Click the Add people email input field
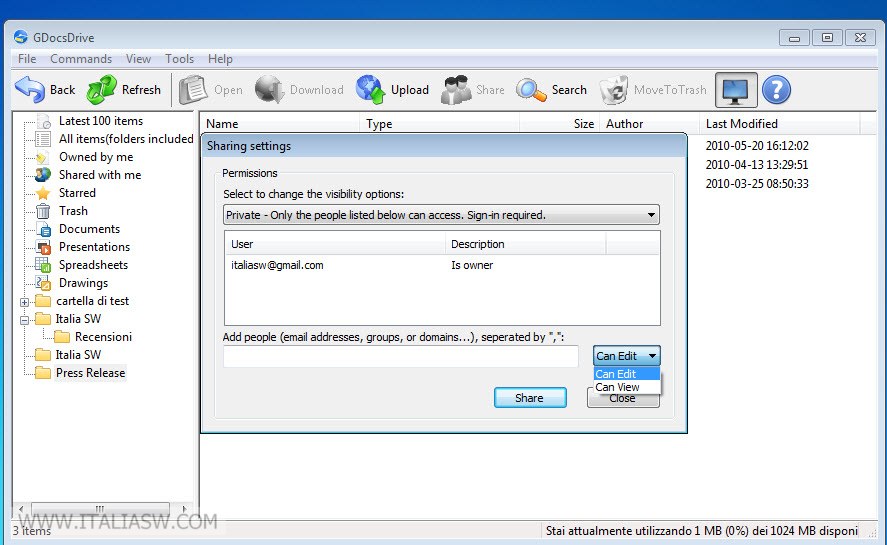Screen dimensions: 887x545 (401, 357)
